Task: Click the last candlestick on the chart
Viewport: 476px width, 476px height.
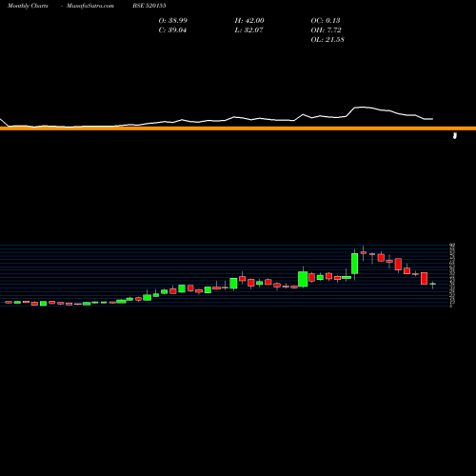Action: point(433,284)
